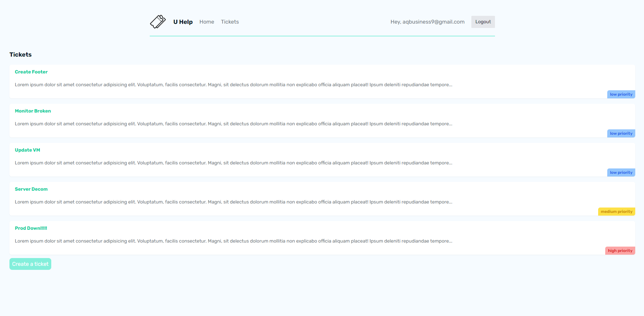Open the Create Footer ticket
Image resolution: width=644 pixels, height=316 pixels.
coord(31,72)
